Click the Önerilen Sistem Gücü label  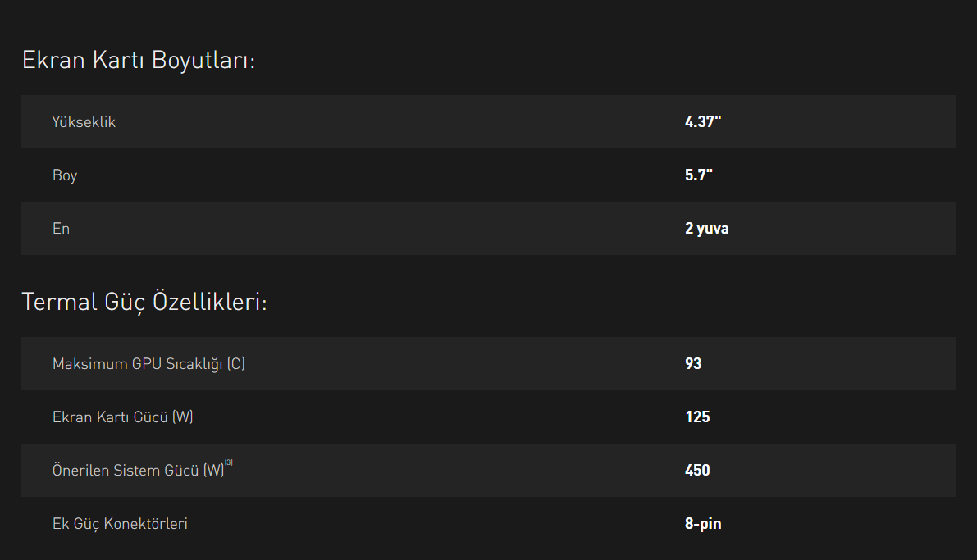coord(126,471)
